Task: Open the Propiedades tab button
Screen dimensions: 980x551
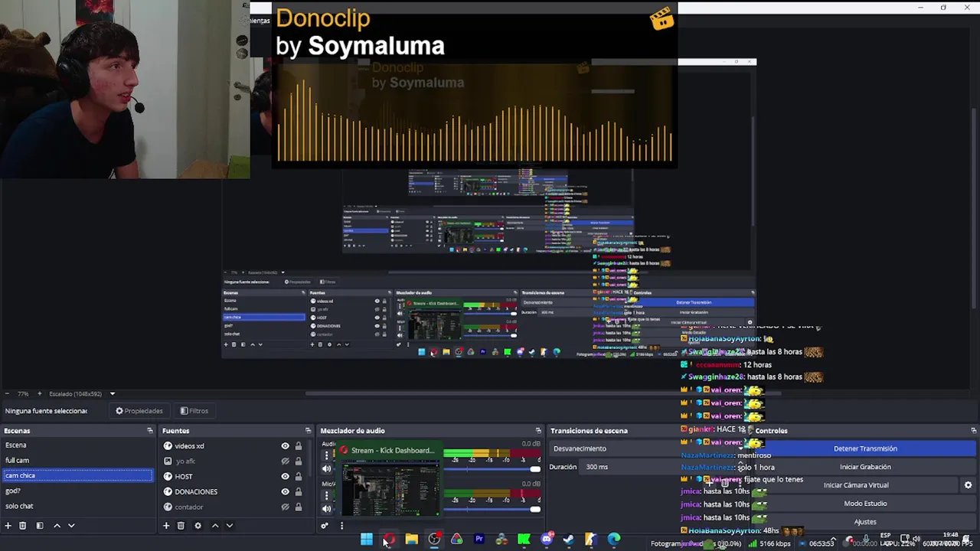Action: pyautogui.click(x=139, y=411)
